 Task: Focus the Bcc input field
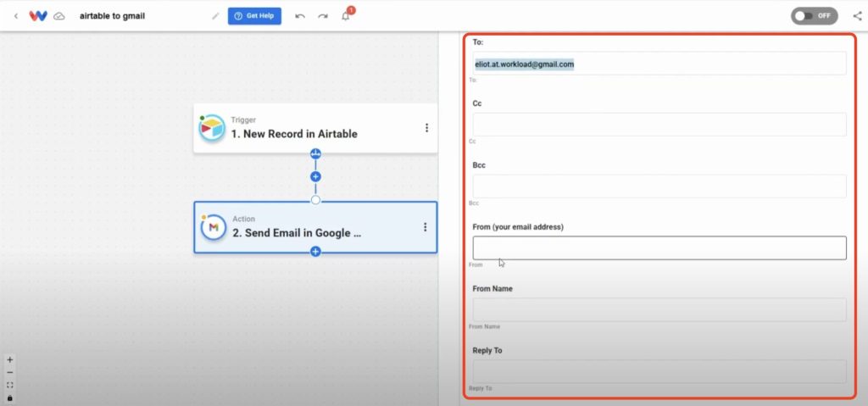click(x=659, y=186)
